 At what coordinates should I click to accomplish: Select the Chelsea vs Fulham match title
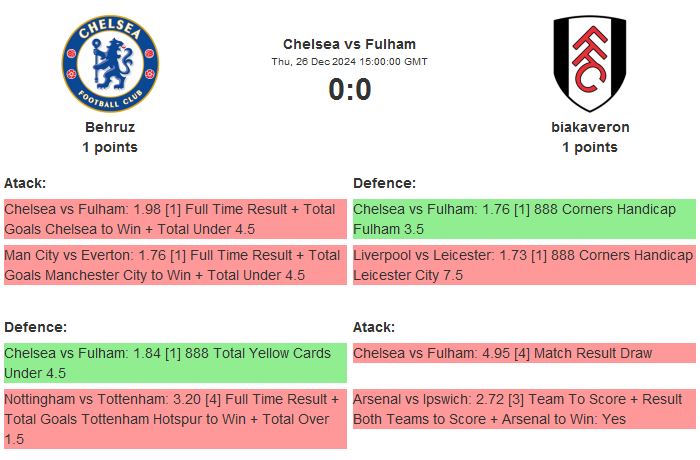click(349, 44)
